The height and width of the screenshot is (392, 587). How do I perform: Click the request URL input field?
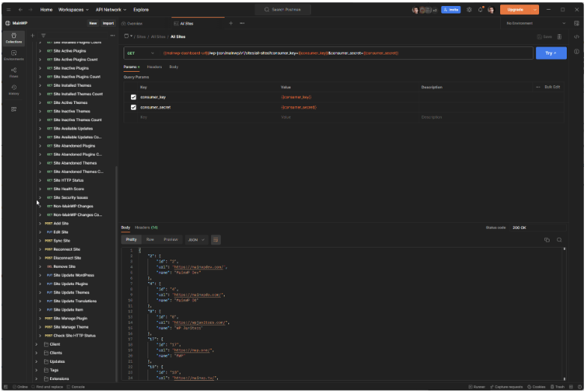point(346,53)
